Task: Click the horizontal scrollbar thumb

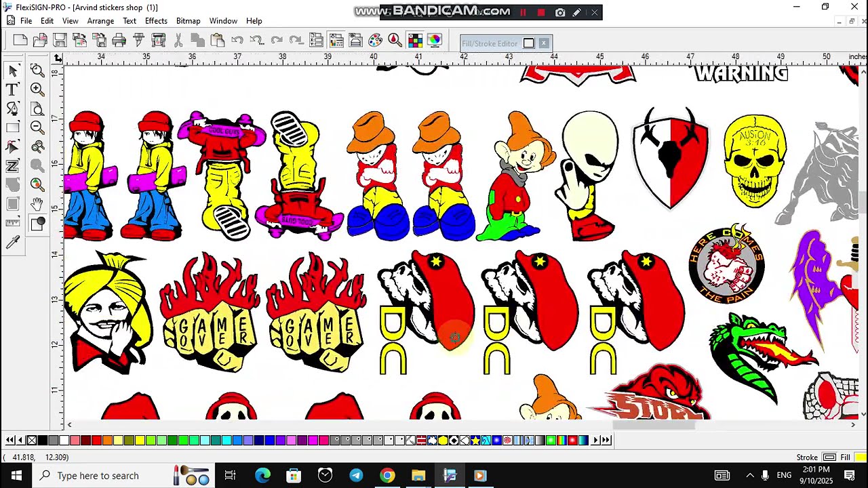Action: pos(654,425)
